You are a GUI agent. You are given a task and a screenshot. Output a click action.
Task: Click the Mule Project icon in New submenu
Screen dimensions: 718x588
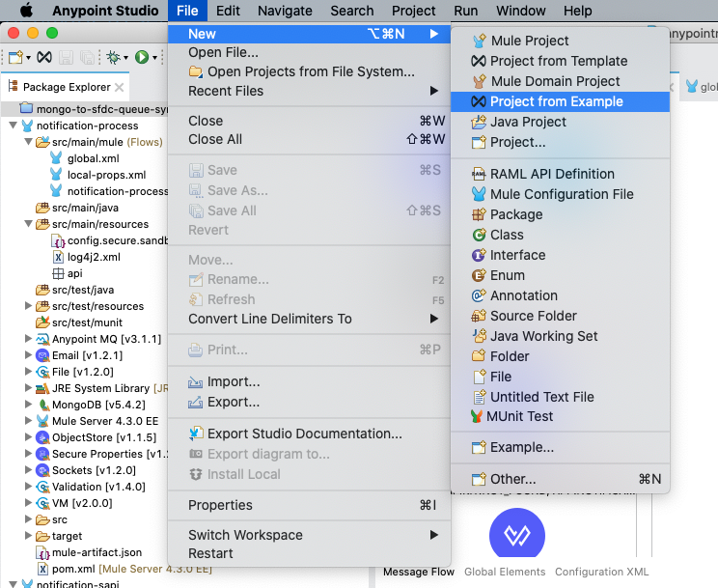tap(479, 41)
